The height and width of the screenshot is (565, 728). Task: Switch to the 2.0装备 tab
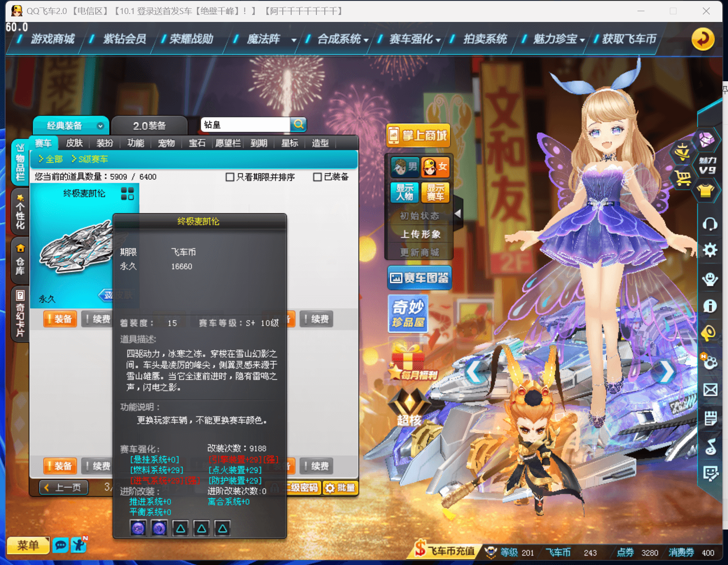pos(149,126)
